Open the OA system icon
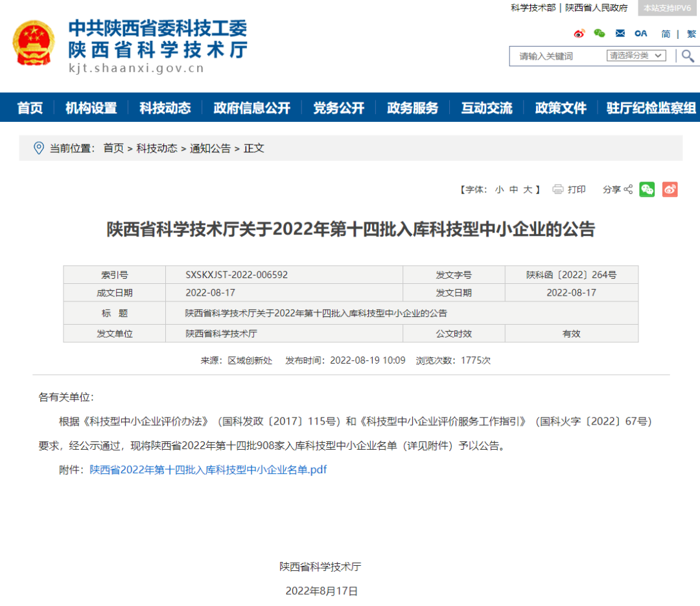 tap(641, 33)
